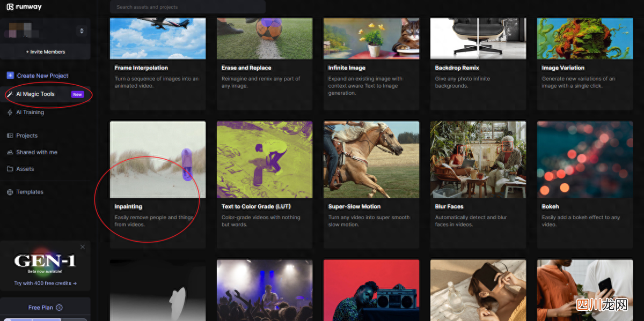Click the AI Training icon in sidebar
Screen dimensions: 644x321
point(10,113)
